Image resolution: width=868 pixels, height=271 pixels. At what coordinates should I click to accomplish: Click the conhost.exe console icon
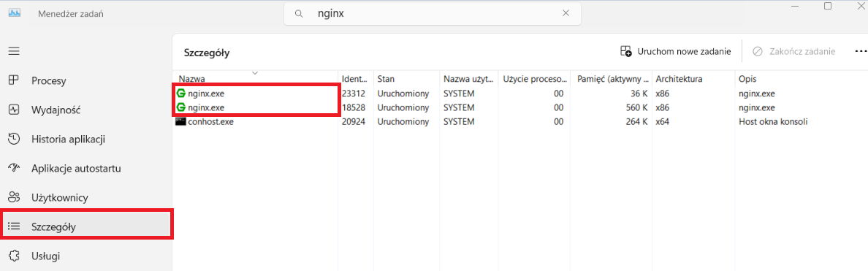click(x=180, y=122)
